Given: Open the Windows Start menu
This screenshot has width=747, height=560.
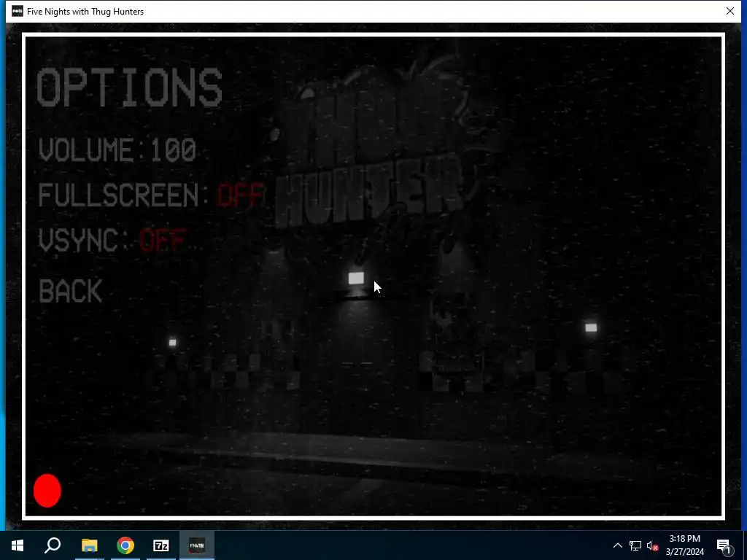Looking at the screenshot, I should [x=18, y=545].
